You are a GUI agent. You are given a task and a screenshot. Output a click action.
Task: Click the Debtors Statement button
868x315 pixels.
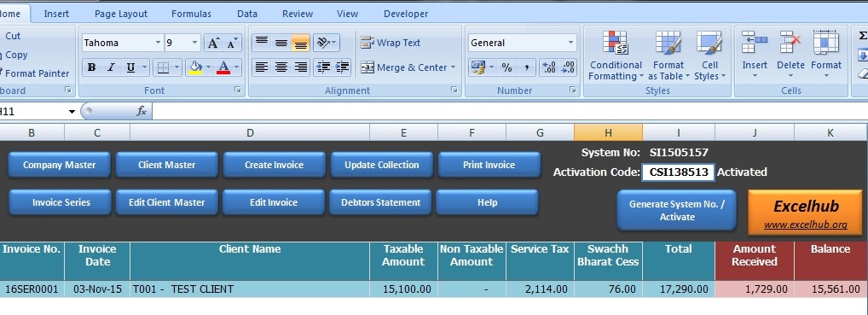[x=381, y=202]
